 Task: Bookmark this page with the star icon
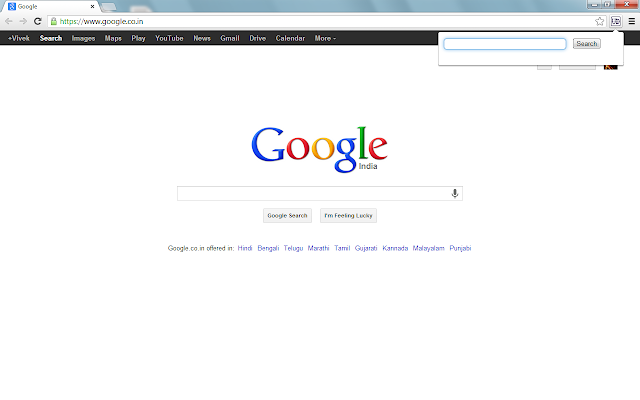point(599,21)
